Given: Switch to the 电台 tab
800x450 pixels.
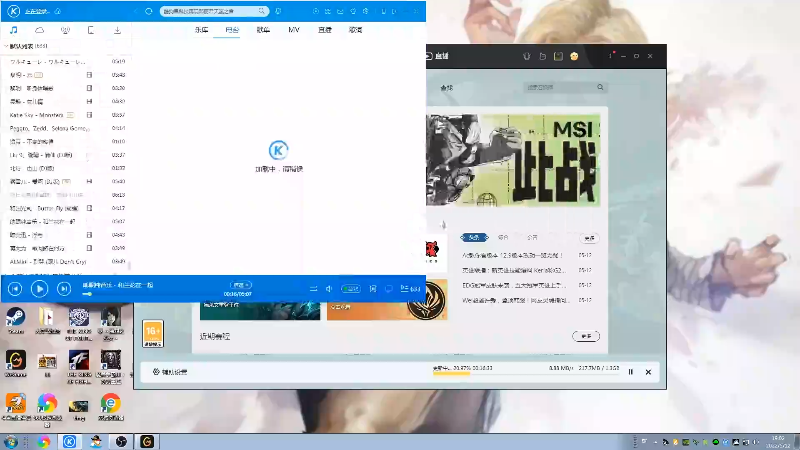Looking at the screenshot, I should [232, 30].
